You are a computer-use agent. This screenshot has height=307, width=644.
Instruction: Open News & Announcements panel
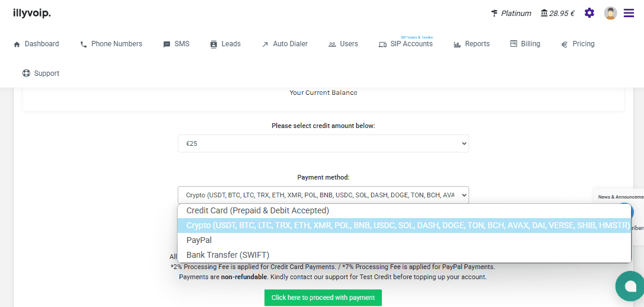click(x=620, y=197)
